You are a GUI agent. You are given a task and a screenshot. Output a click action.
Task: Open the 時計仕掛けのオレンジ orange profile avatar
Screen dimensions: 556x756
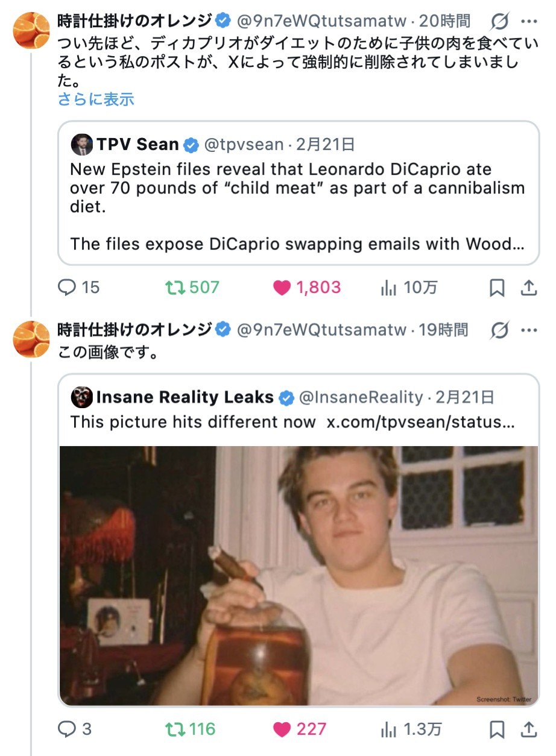coord(31,30)
